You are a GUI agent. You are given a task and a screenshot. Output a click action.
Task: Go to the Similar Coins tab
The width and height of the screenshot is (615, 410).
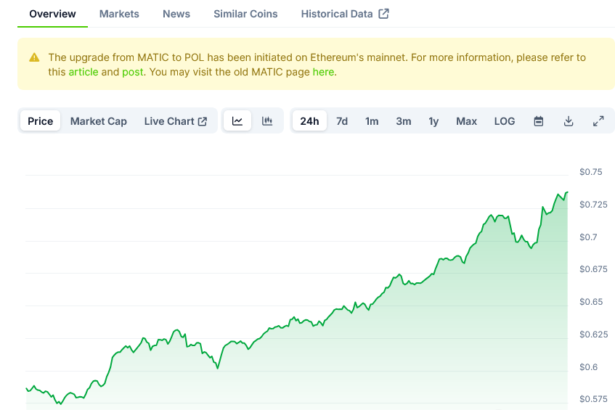tap(245, 14)
